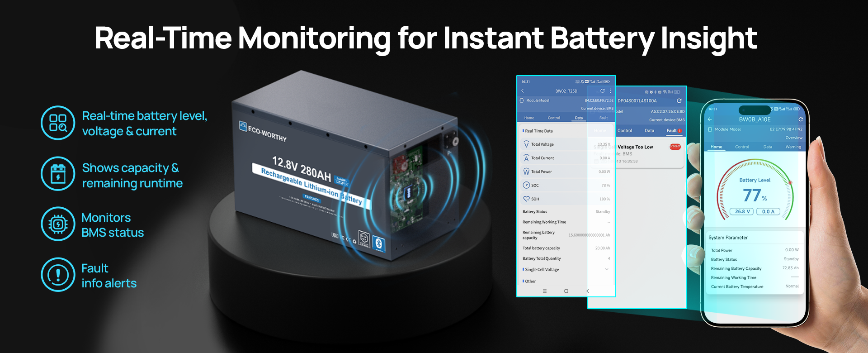Click the capacity and runtime calendar icon
The image size is (868, 353).
58,174
